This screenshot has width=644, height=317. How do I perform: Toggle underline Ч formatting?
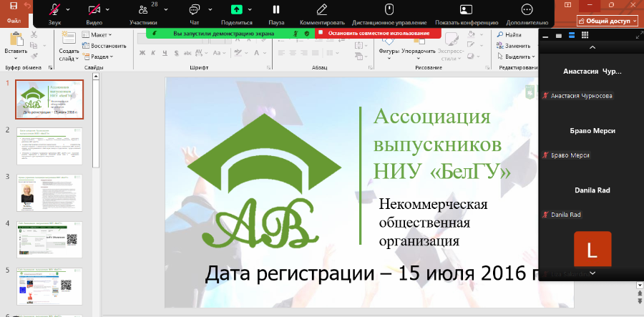[165, 53]
